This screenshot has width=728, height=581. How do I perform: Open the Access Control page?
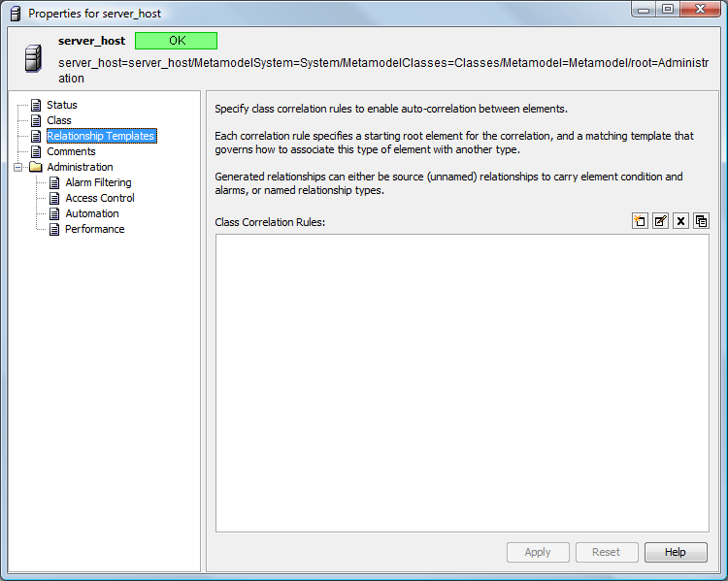100,198
